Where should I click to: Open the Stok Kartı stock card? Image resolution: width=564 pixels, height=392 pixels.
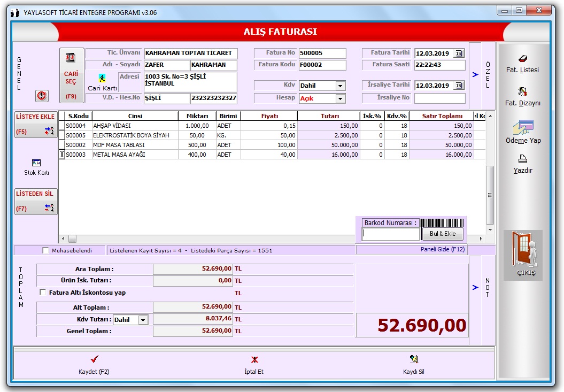point(36,167)
